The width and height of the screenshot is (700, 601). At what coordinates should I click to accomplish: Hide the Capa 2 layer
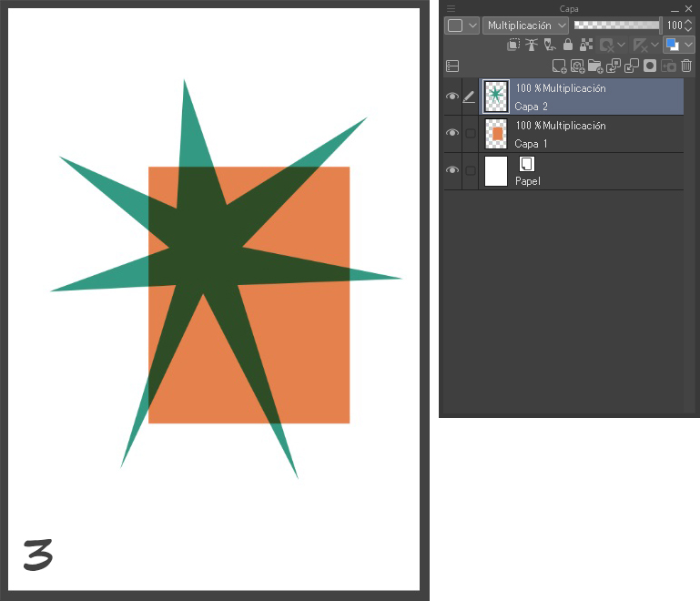click(x=452, y=97)
